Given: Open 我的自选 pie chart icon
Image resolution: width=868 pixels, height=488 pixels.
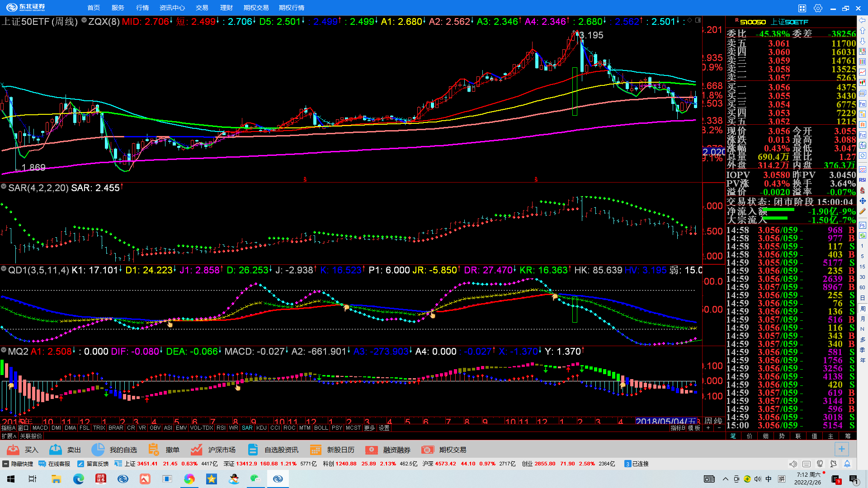Looking at the screenshot, I should 98,450.
